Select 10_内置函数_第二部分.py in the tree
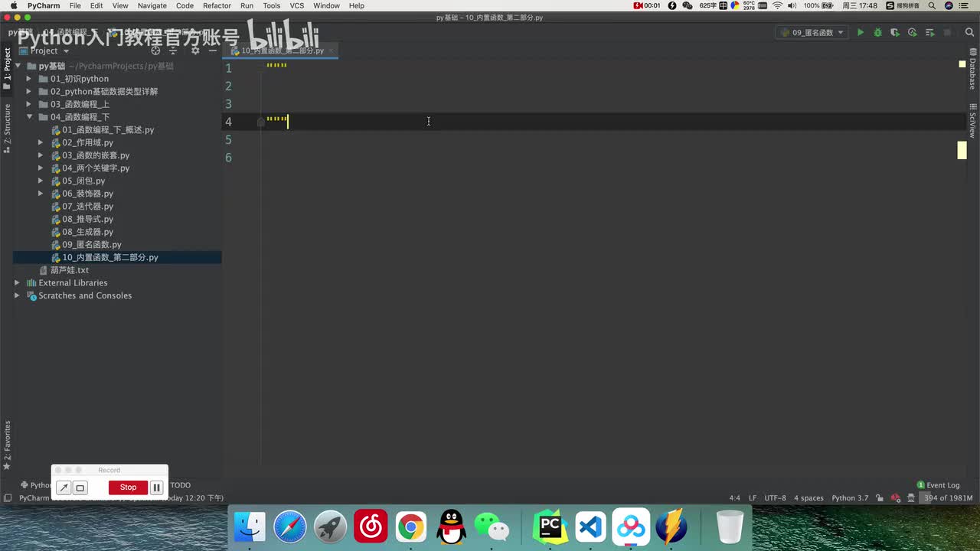The height and width of the screenshot is (551, 980). (110, 257)
